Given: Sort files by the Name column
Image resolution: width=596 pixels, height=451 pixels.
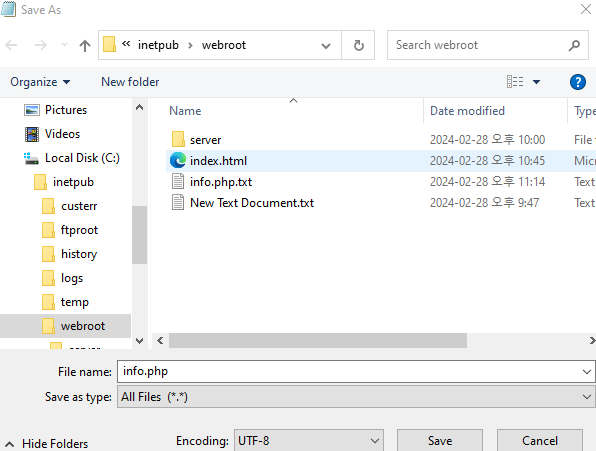Looking at the screenshot, I should (185, 111).
